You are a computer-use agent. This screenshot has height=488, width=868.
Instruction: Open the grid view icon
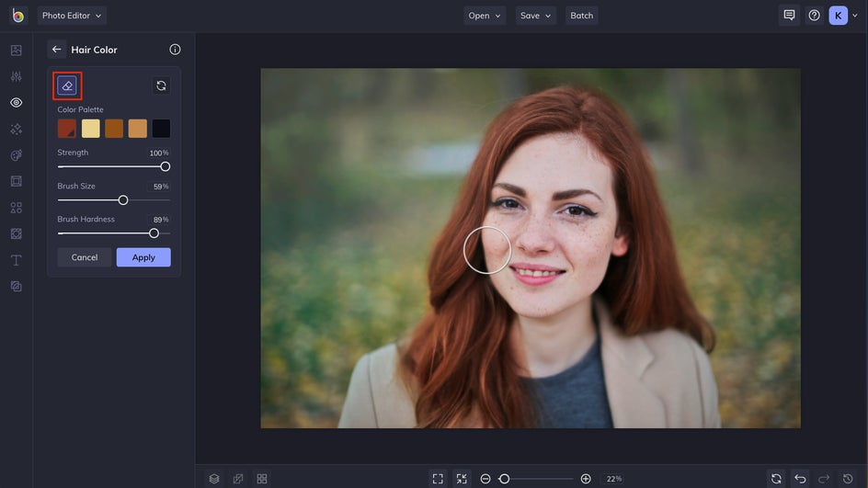pyautogui.click(x=262, y=479)
